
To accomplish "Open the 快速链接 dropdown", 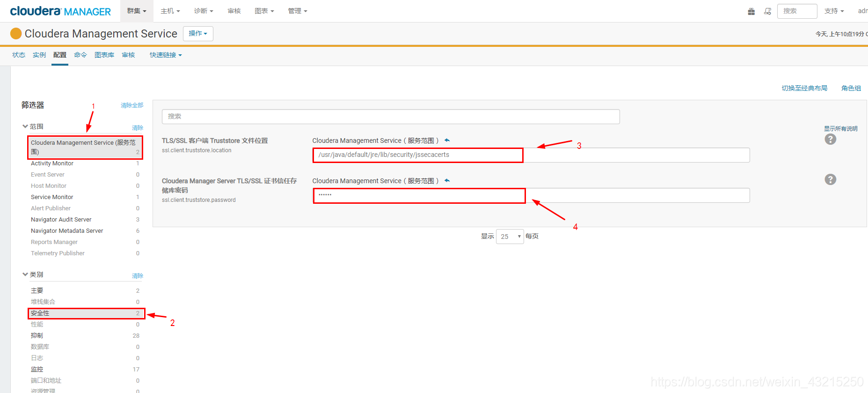I will coord(166,55).
